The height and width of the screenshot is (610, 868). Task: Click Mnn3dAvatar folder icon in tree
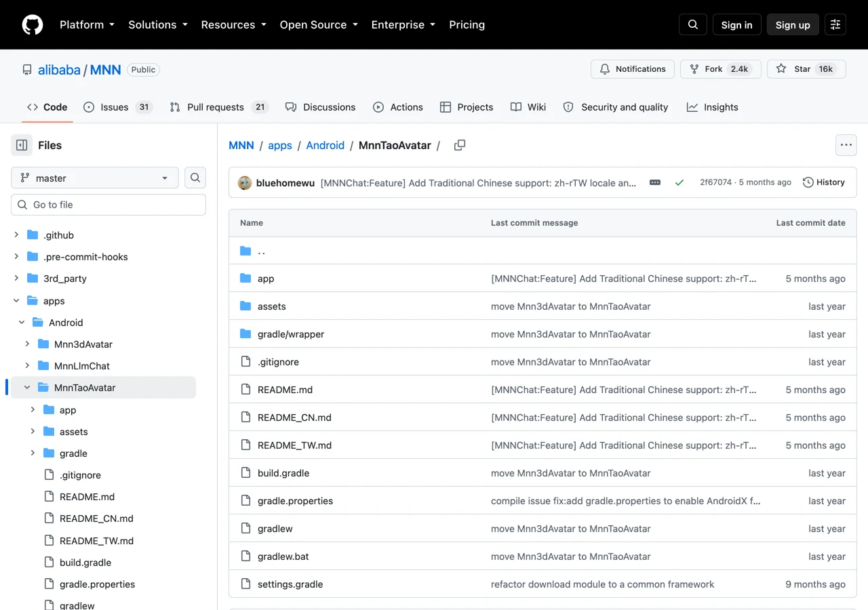pyautogui.click(x=43, y=344)
